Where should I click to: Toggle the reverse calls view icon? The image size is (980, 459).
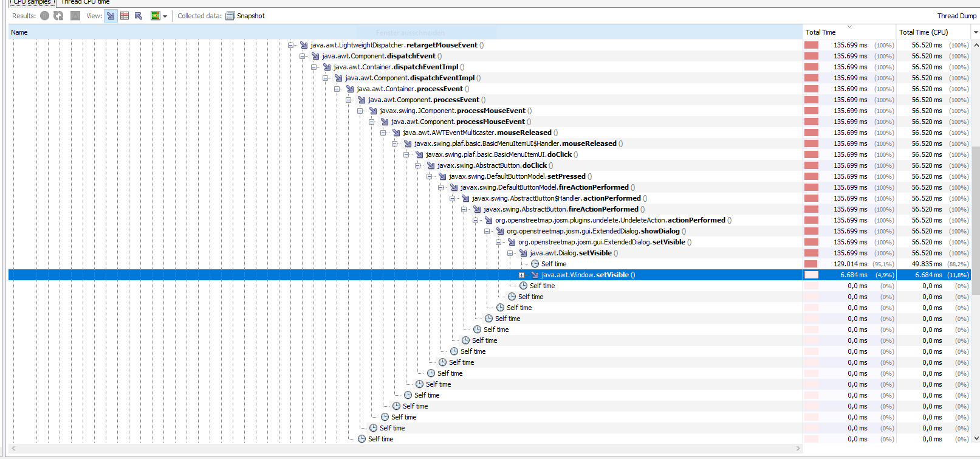pyautogui.click(x=139, y=16)
